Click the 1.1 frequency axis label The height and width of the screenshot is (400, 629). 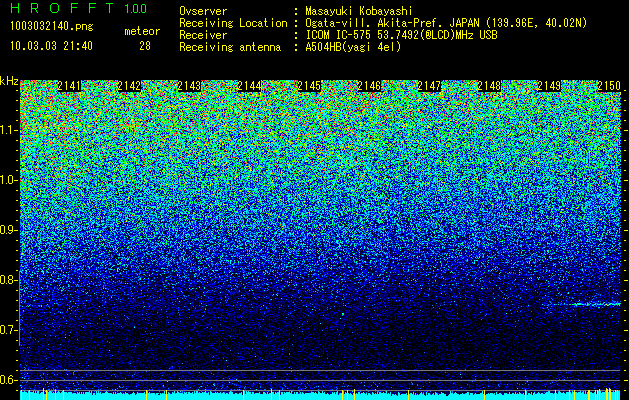pos(9,130)
